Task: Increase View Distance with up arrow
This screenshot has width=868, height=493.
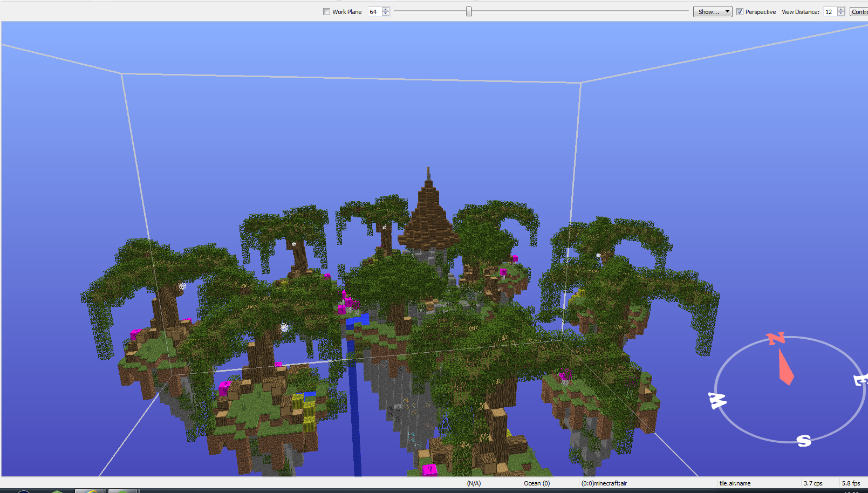Action: tap(841, 9)
